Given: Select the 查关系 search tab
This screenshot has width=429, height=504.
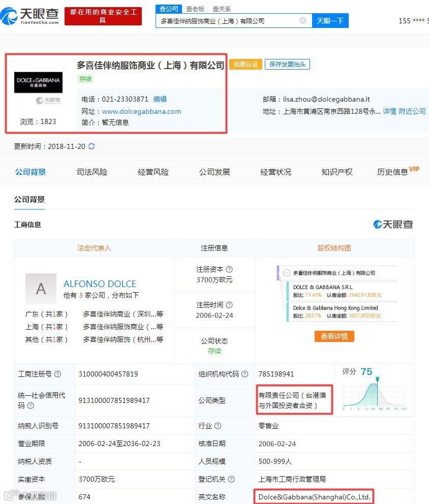Looking at the screenshot, I should [x=222, y=9].
